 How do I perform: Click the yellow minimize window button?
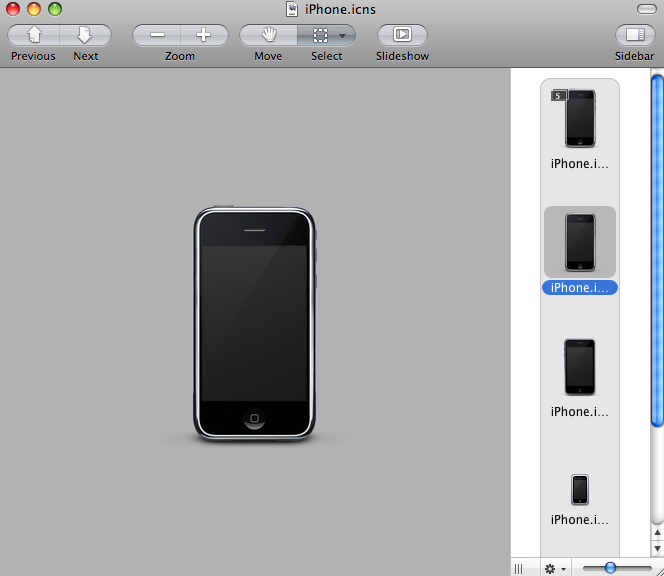click(x=34, y=9)
